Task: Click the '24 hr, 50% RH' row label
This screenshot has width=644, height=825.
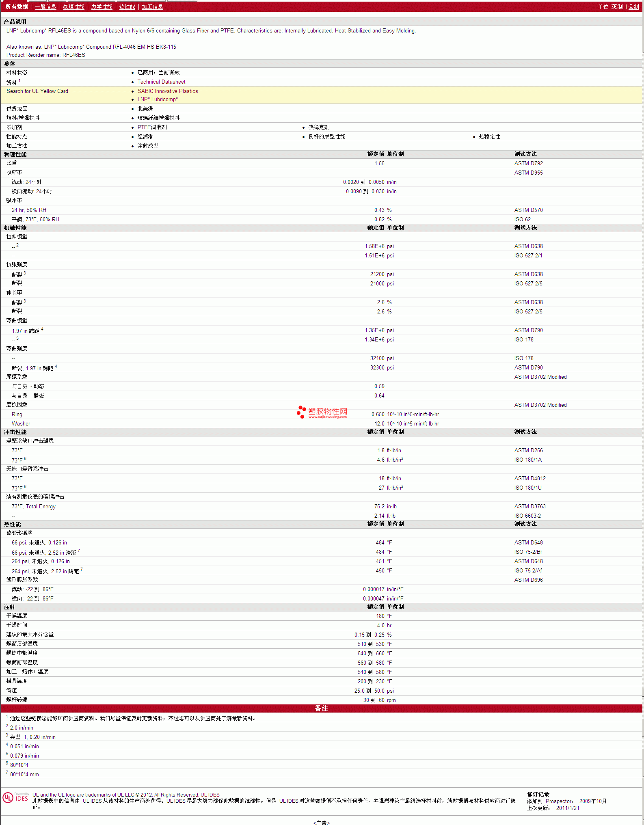Action: pyautogui.click(x=29, y=210)
